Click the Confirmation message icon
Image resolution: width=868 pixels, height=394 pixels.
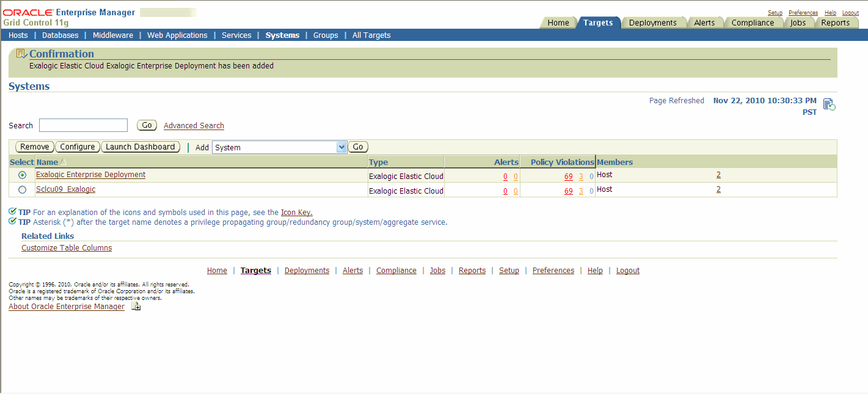pyautogui.click(x=21, y=54)
